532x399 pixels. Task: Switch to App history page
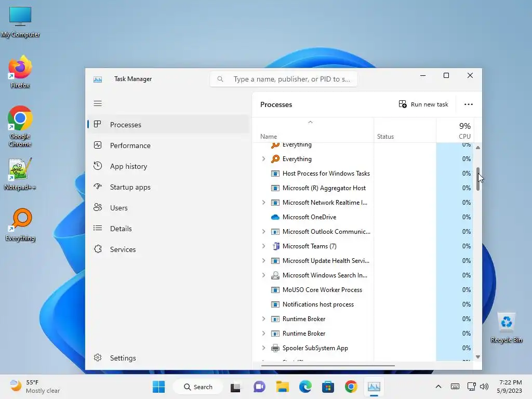169,166
